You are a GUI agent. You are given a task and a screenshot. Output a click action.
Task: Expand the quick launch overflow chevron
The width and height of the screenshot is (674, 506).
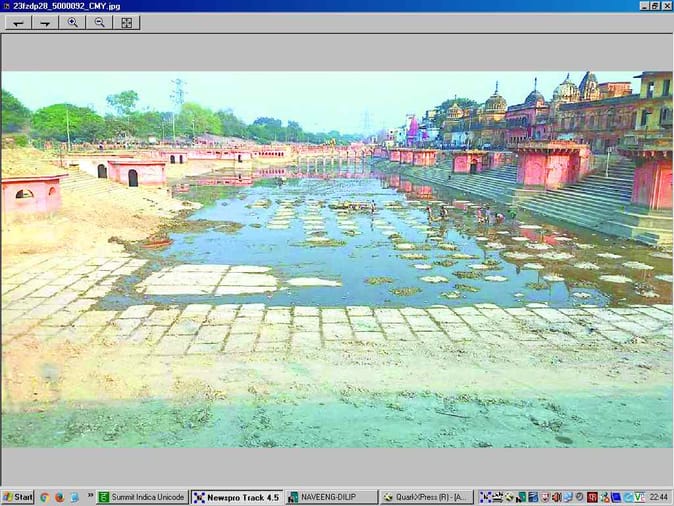coord(90,497)
